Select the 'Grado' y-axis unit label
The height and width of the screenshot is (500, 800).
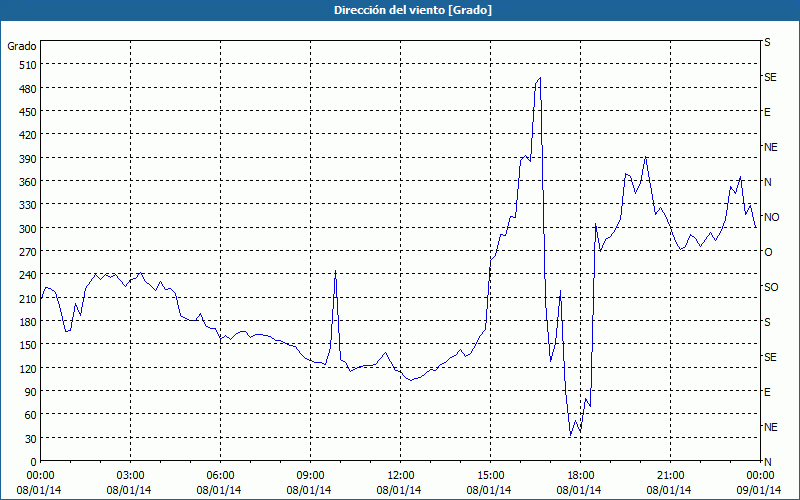22,46
